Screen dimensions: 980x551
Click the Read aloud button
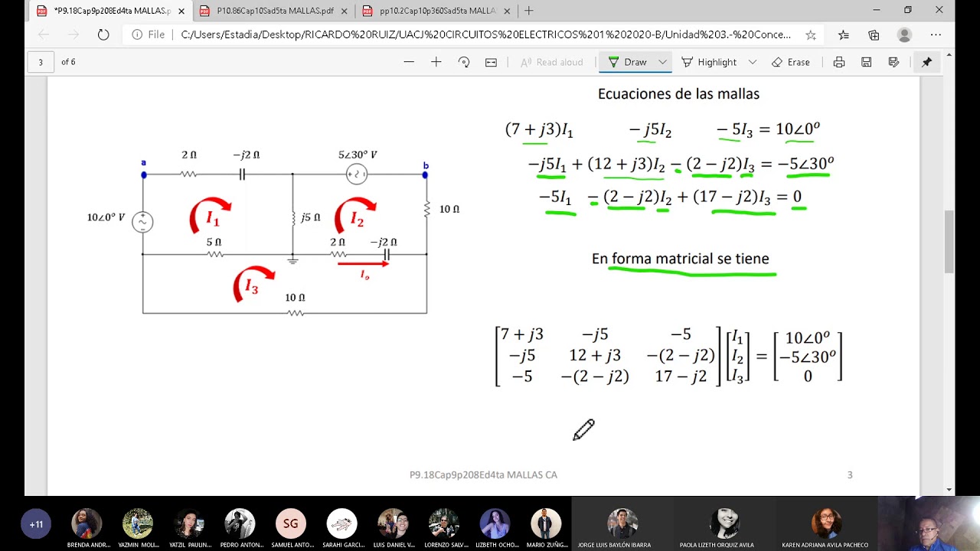pyautogui.click(x=551, y=62)
